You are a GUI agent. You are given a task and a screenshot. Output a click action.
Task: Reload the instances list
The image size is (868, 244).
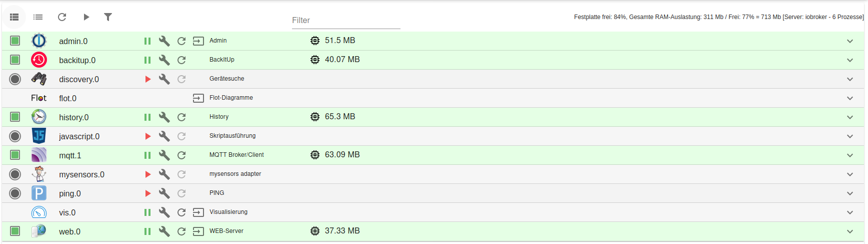[62, 17]
